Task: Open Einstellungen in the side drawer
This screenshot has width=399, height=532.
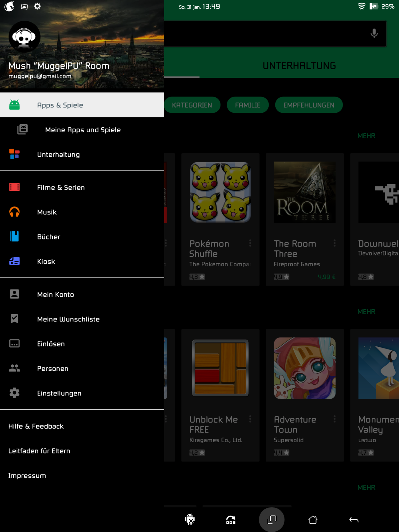Action: [59, 393]
